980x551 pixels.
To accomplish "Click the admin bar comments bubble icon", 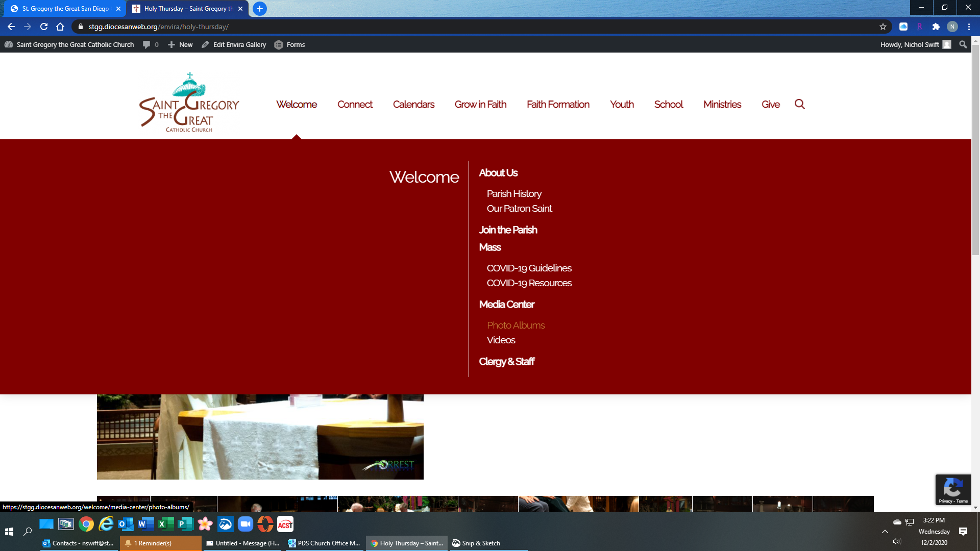I will pos(147,44).
